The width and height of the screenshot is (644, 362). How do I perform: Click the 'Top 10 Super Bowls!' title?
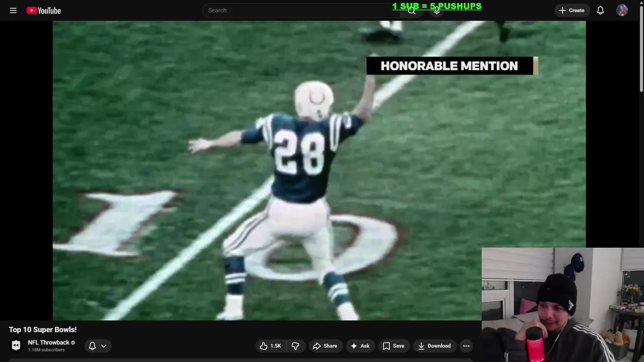[x=43, y=329]
